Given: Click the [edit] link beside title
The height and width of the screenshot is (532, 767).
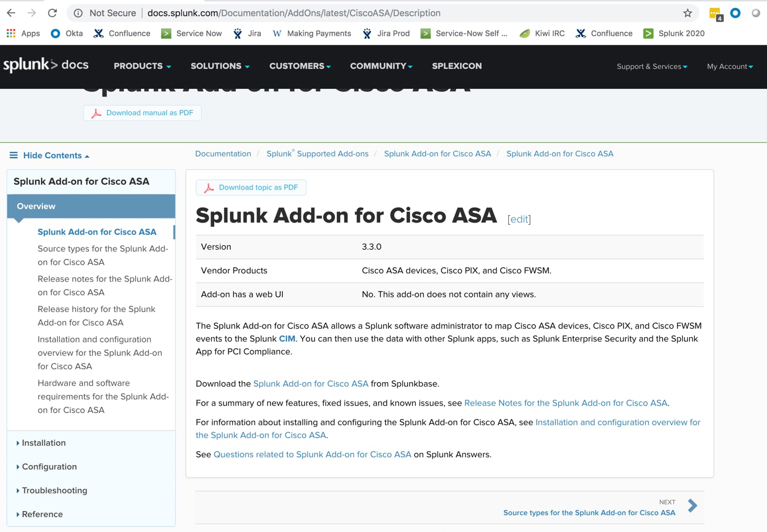Looking at the screenshot, I should coord(519,219).
